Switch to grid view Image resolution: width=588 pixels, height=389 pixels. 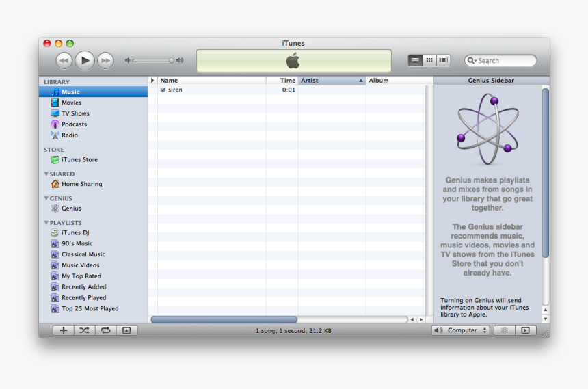(x=429, y=60)
